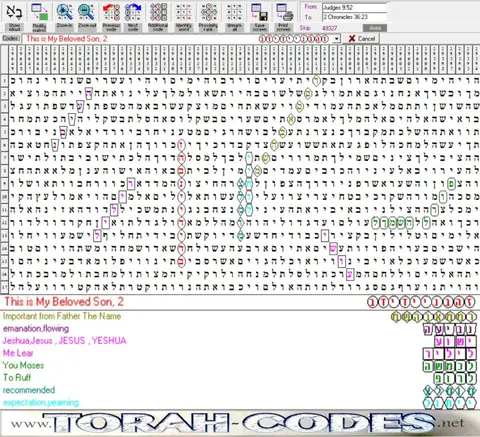The height and width of the screenshot is (437, 480).
Task: Click the Hebrew letters beside 'Me Lear'
Action: 449,353
